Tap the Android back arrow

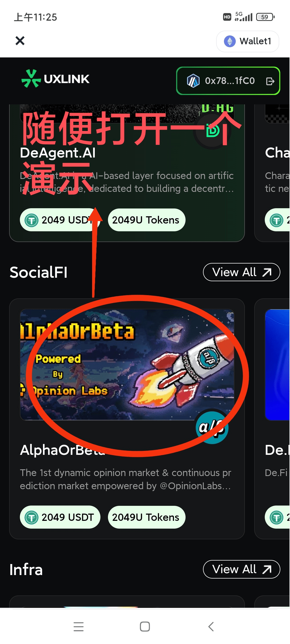point(211,627)
